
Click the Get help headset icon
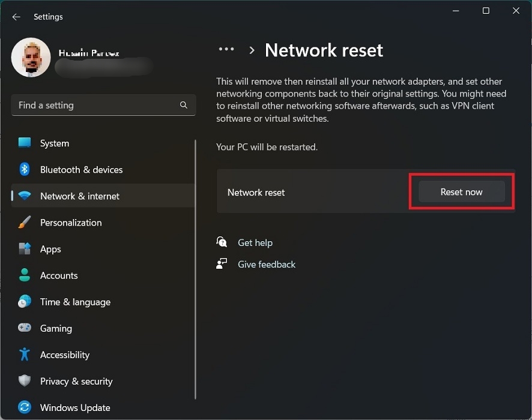pos(222,242)
